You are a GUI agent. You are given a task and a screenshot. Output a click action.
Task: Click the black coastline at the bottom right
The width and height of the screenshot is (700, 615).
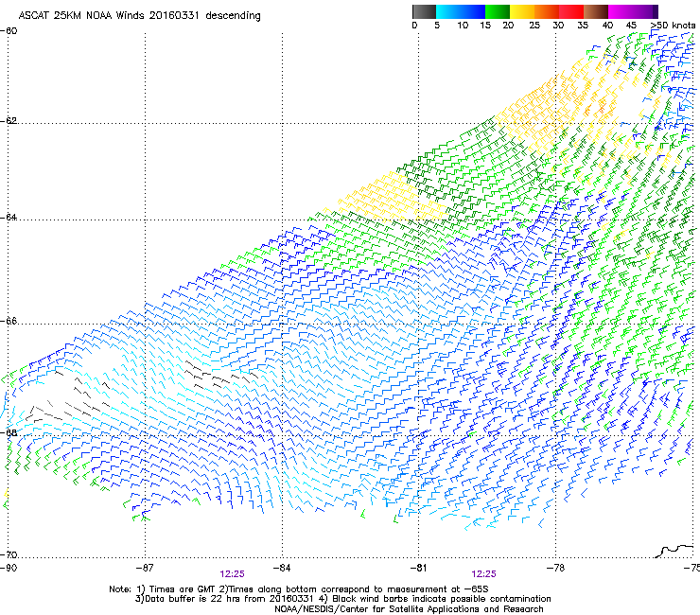tap(674, 551)
